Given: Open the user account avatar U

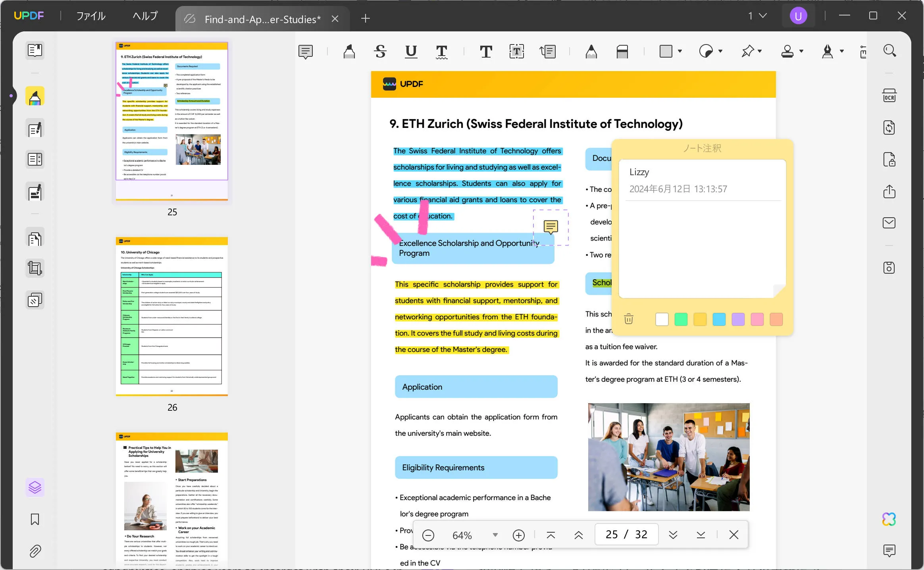Looking at the screenshot, I should [798, 16].
